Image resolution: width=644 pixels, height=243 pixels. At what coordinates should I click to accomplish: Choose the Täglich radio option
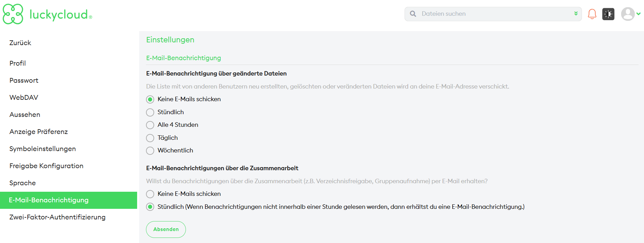pyautogui.click(x=150, y=138)
